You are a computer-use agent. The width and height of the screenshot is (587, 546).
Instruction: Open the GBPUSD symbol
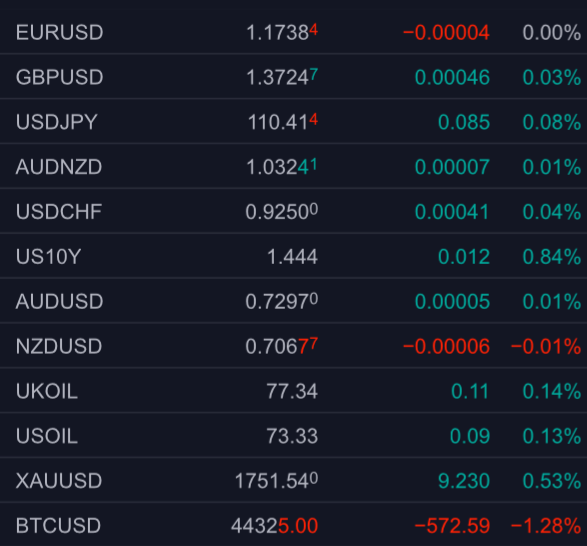point(59,77)
